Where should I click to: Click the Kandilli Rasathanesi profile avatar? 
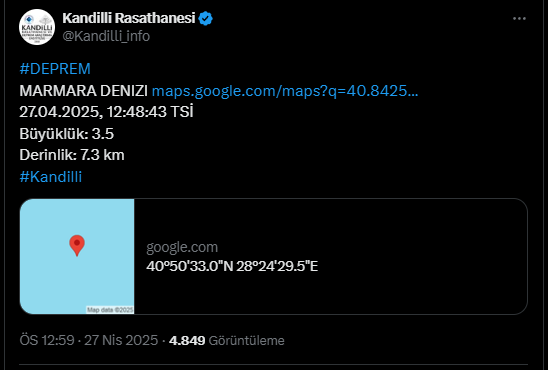(37, 27)
